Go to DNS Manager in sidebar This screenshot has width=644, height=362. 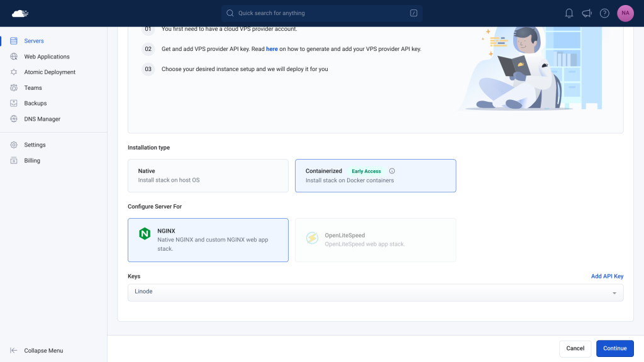coord(42,119)
